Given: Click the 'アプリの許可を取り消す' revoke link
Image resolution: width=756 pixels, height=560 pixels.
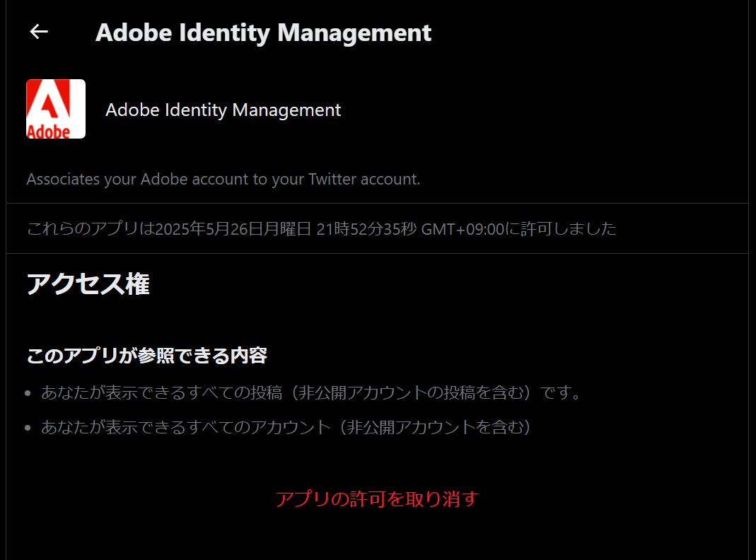Looking at the screenshot, I should click(377, 498).
